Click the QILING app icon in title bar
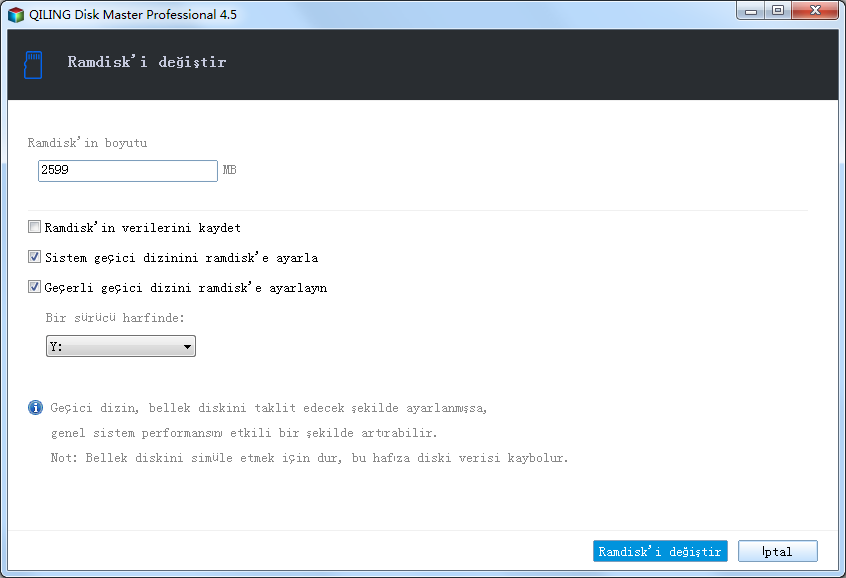 coord(16,15)
